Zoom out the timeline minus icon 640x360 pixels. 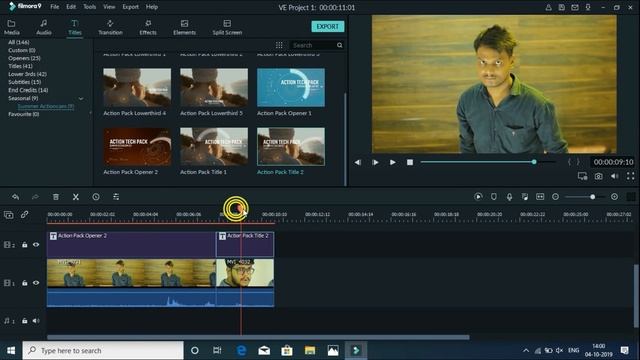point(555,197)
